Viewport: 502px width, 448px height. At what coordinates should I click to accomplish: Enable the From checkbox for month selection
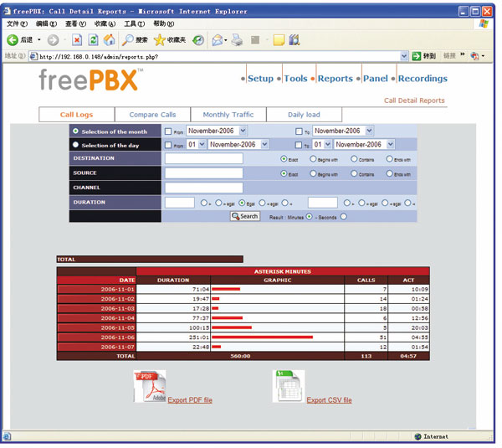[x=169, y=131]
